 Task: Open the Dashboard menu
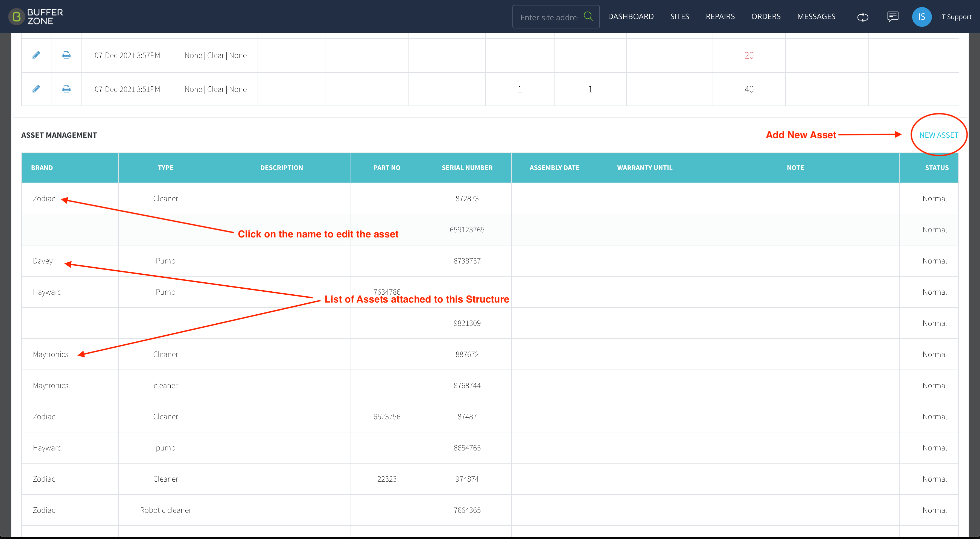(x=630, y=16)
